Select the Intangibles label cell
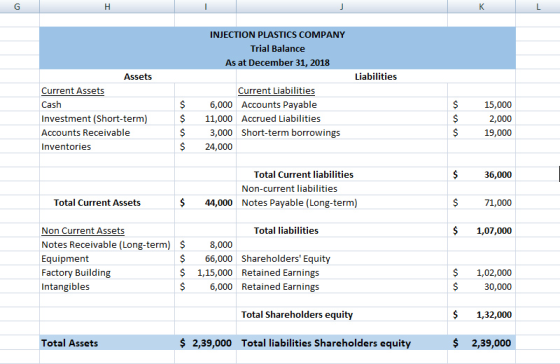The height and width of the screenshot is (364, 560). click(x=107, y=286)
